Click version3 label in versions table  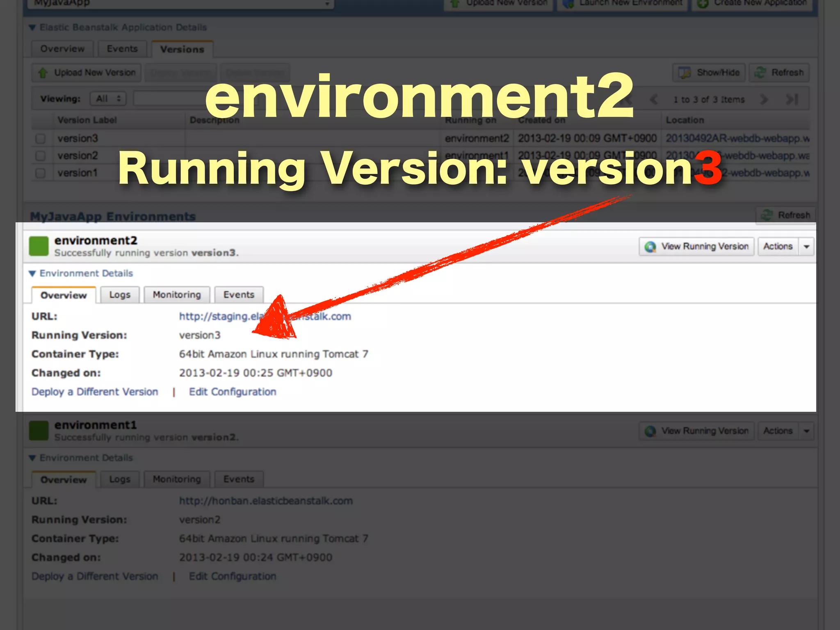[x=78, y=138]
